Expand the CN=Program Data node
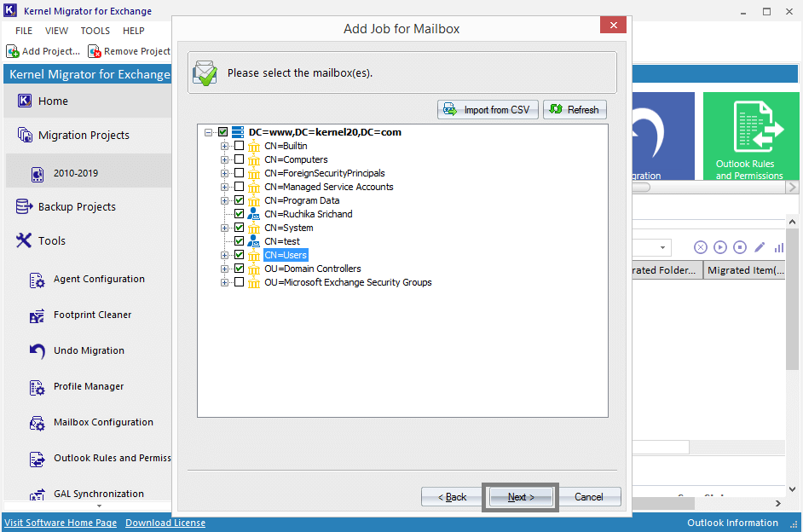The width and height of the screenshot is (803, 532). click(x=224, y=200)
